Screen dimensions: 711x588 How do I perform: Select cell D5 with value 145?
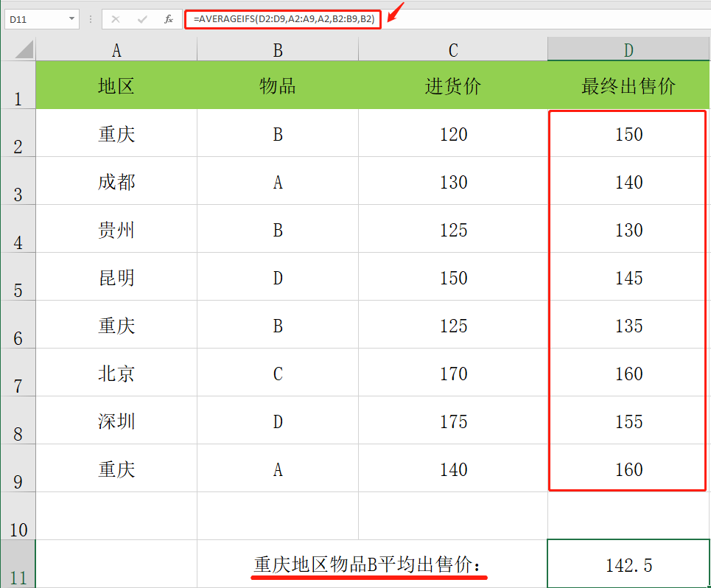pos(628,277)
